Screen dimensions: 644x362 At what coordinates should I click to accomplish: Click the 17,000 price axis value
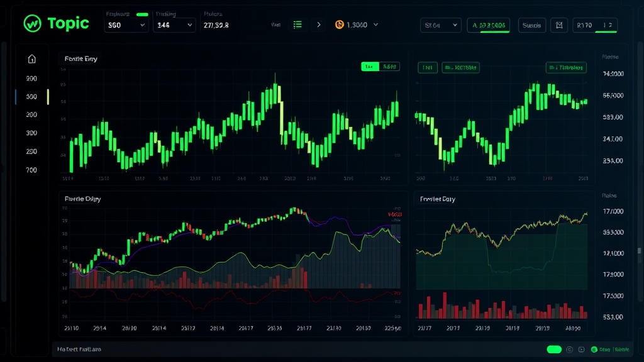click(x=613, y=211)
